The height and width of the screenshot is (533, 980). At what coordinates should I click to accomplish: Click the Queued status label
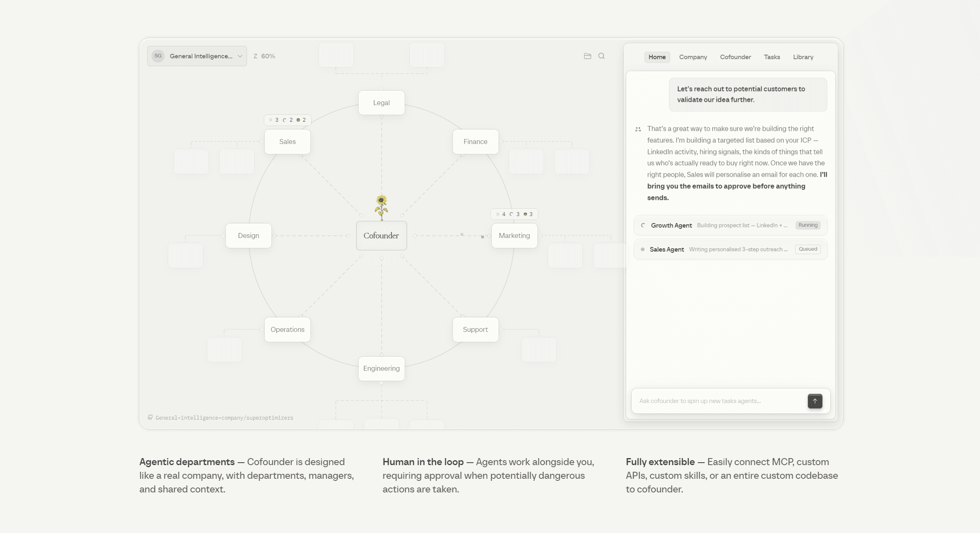[808, 249]
